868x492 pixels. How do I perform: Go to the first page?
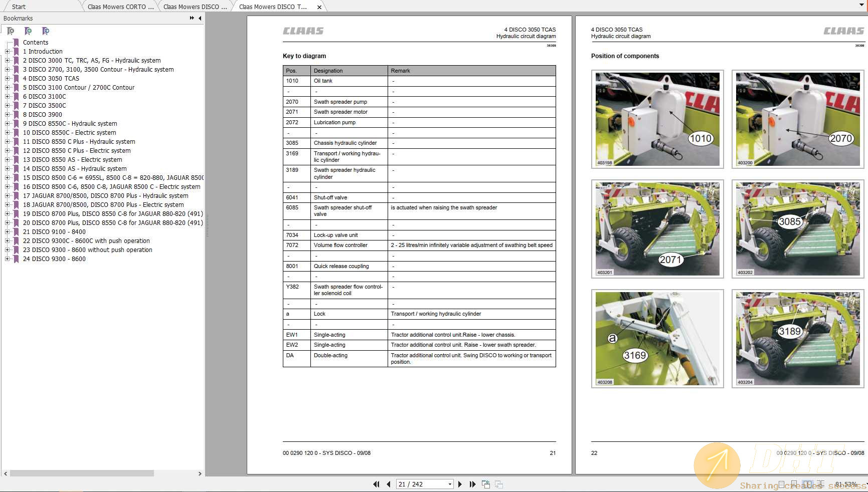(376, 484)
